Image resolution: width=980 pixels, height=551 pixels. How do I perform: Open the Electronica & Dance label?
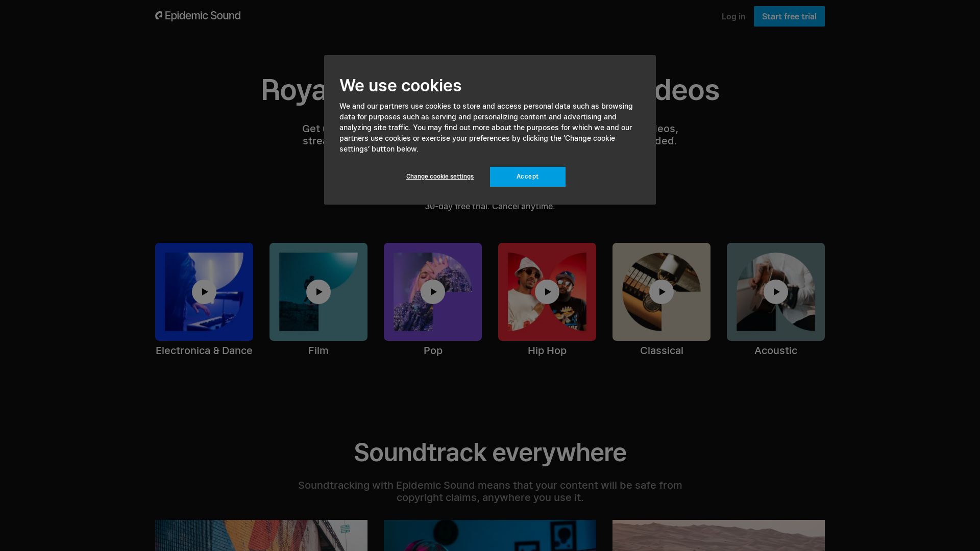(x=204, y=350)
